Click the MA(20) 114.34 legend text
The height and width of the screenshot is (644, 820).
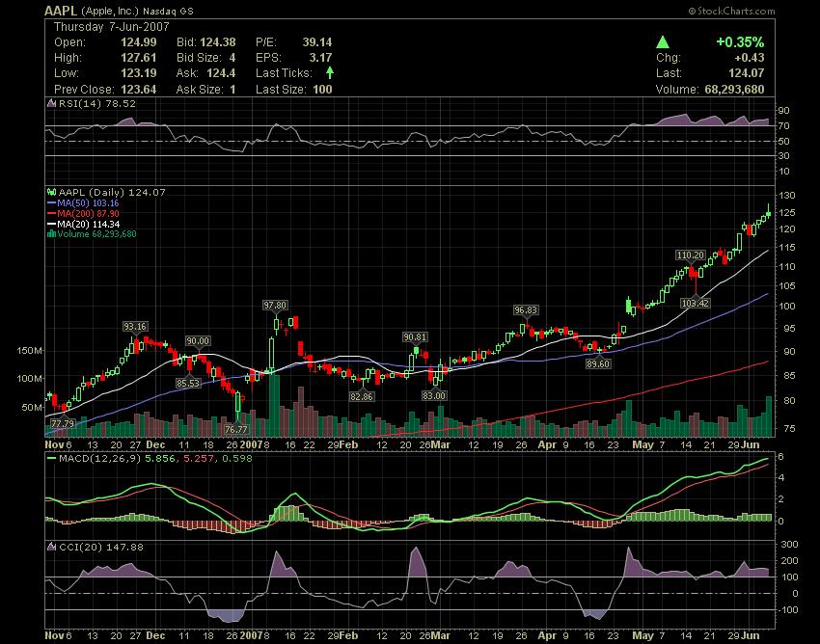tap(88, 224)
